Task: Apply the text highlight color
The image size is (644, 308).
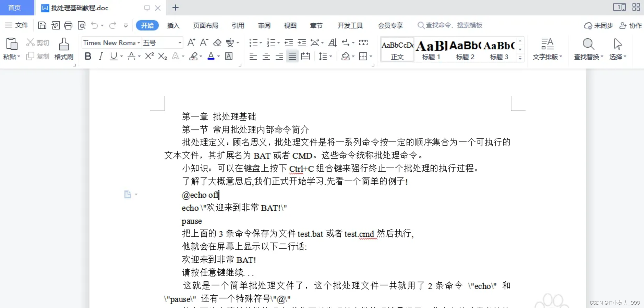Action: tap(193, 56)
